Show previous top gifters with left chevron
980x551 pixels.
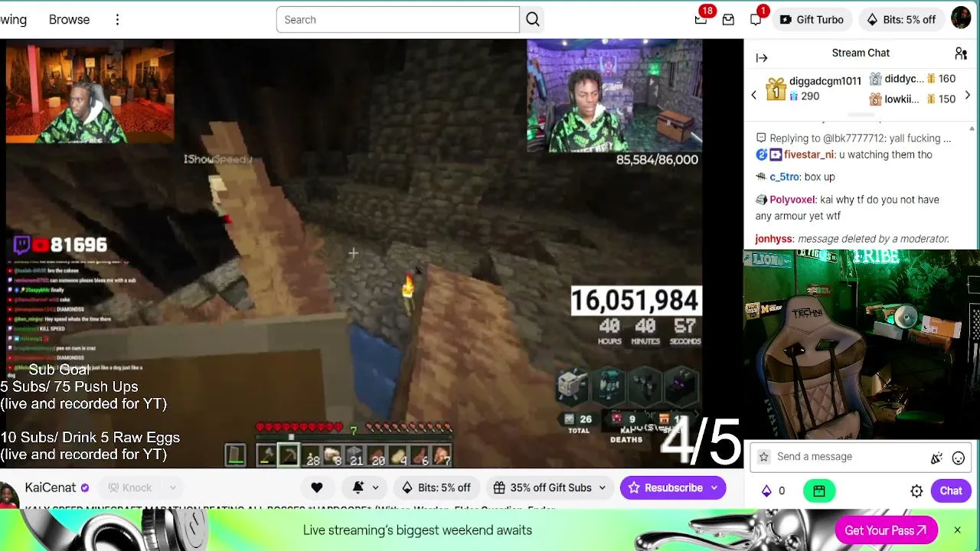click(753, 95)
